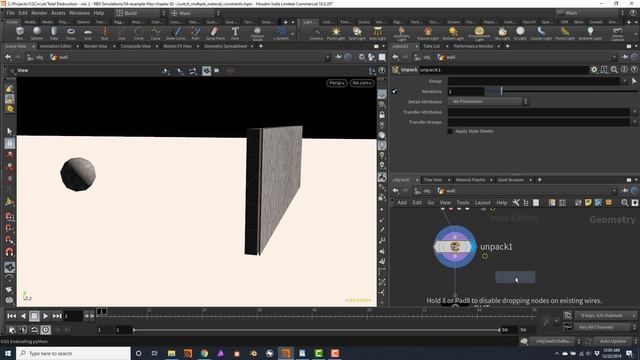
Task: Click the network editor search icon
Action: [624, 202]
